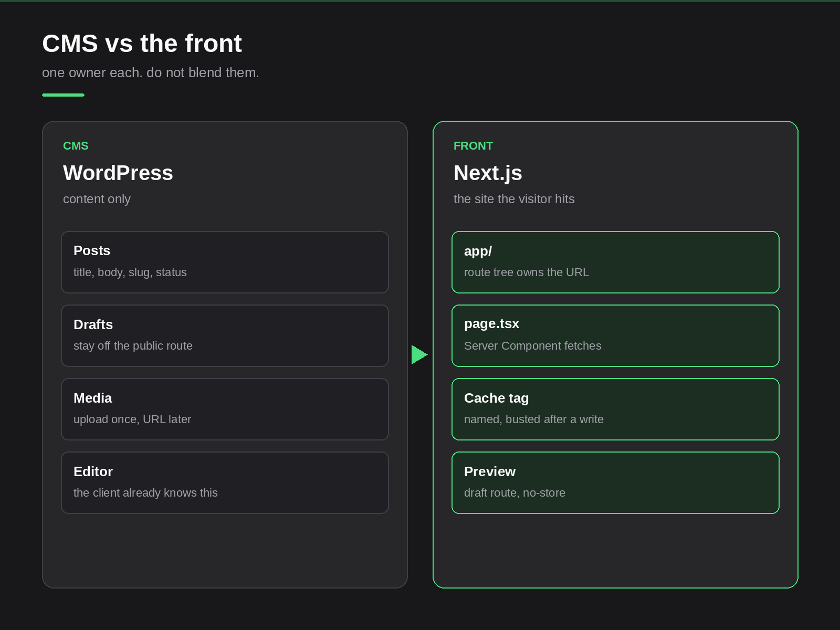Click the green "CMS" panel label
The width and height of the screenshot is (840, 630).
click(x=76, y=146)
